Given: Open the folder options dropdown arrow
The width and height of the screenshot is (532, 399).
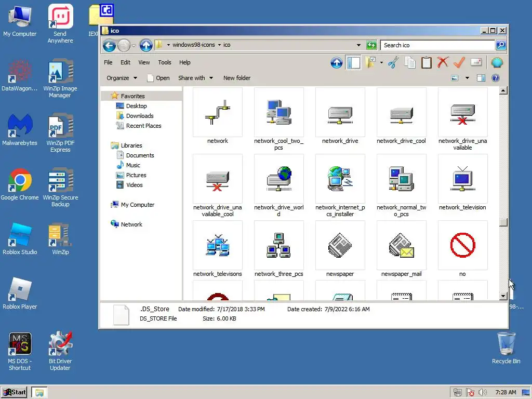Looking at the screenshot, I should (x=381, y=62).
